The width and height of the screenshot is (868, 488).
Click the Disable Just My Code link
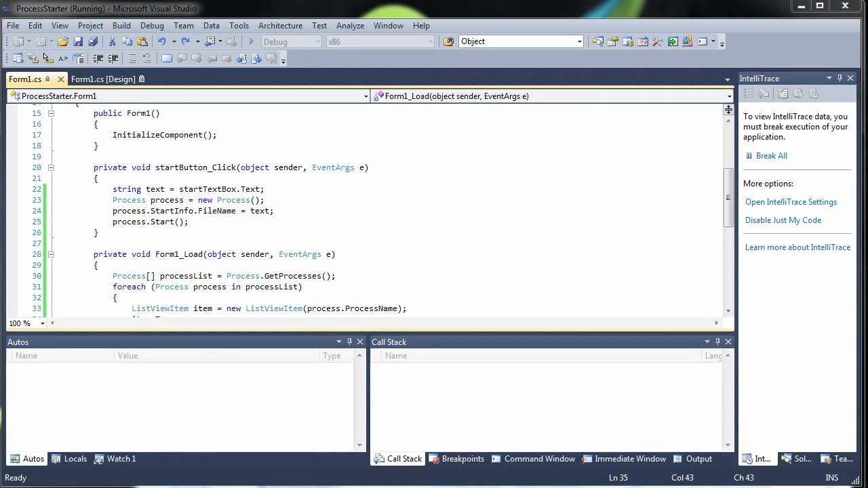pos(783,220)
